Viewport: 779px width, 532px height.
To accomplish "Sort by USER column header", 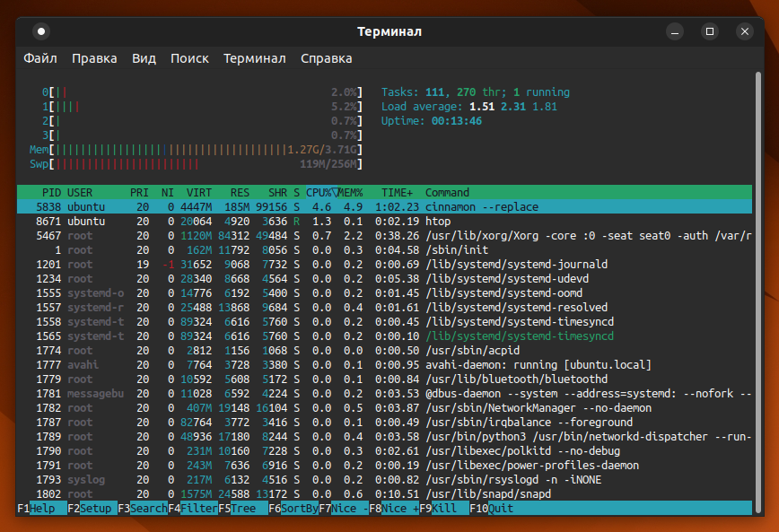I will [x=80, y=192].
